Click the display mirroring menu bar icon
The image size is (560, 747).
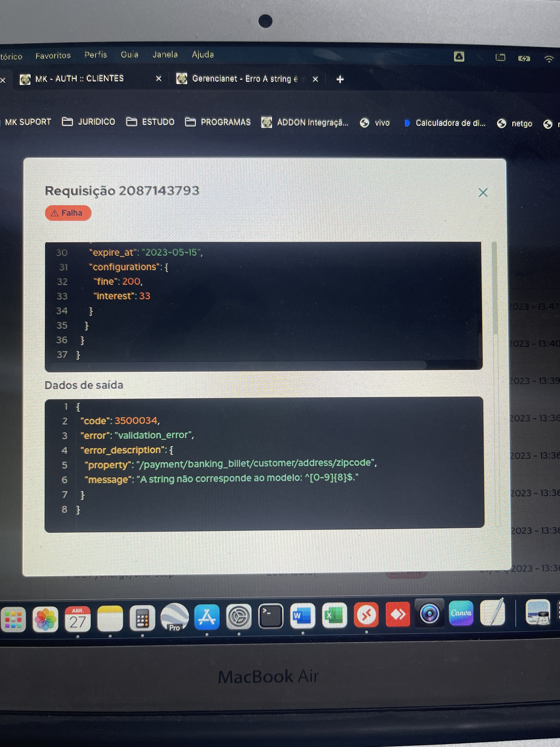(x=500, y=58)
